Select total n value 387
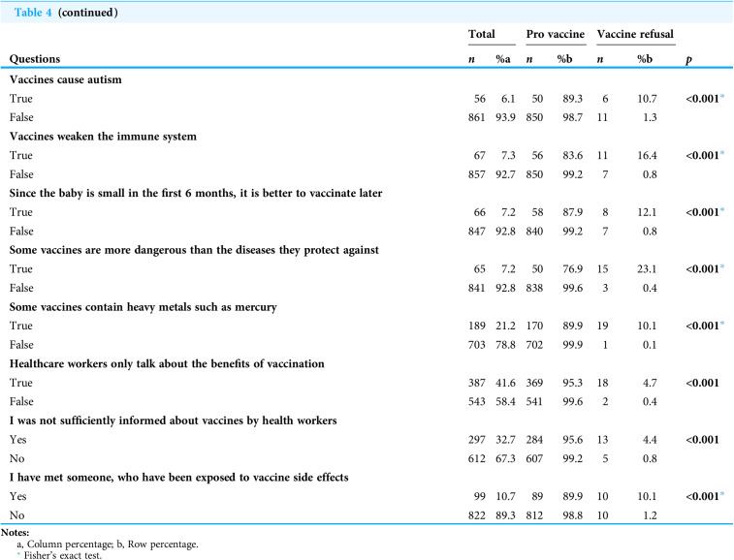The height and width of the screenshot is (560, 734). click(x=476, y=383)
